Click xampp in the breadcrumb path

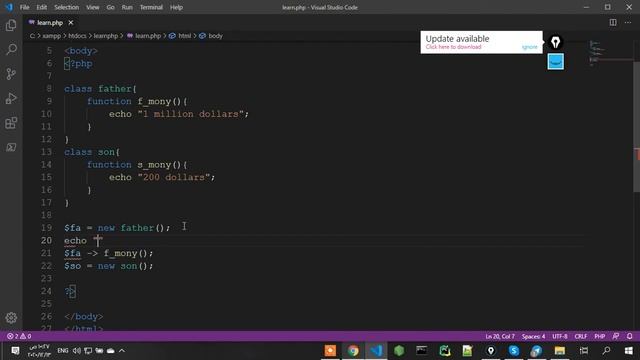(52, 36)
